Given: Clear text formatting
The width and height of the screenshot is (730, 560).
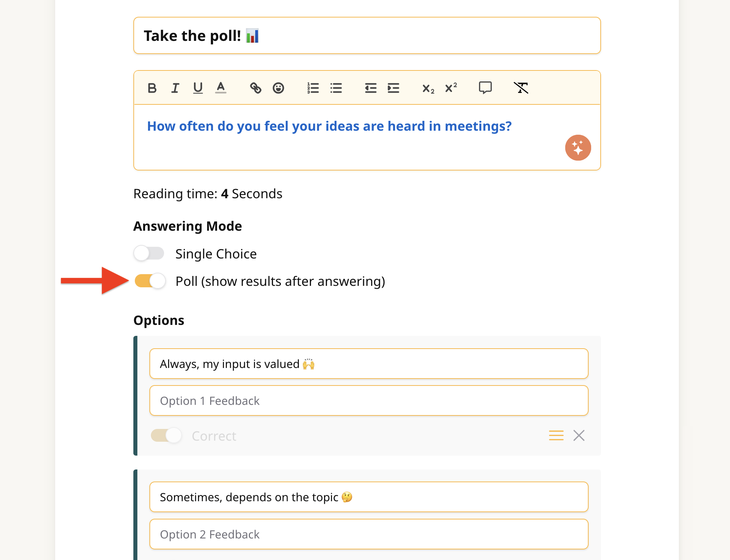Looking at the screenshot, I should click(x=521, y=88).
